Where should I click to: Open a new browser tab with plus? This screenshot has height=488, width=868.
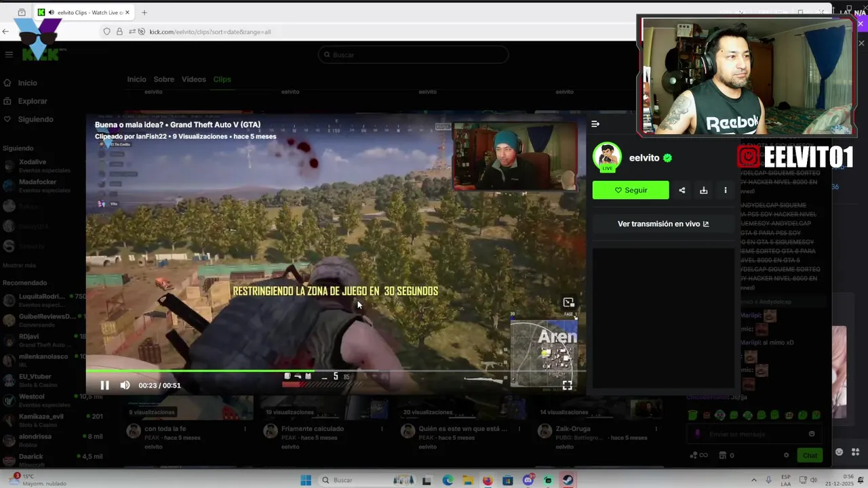click(144, 12)
